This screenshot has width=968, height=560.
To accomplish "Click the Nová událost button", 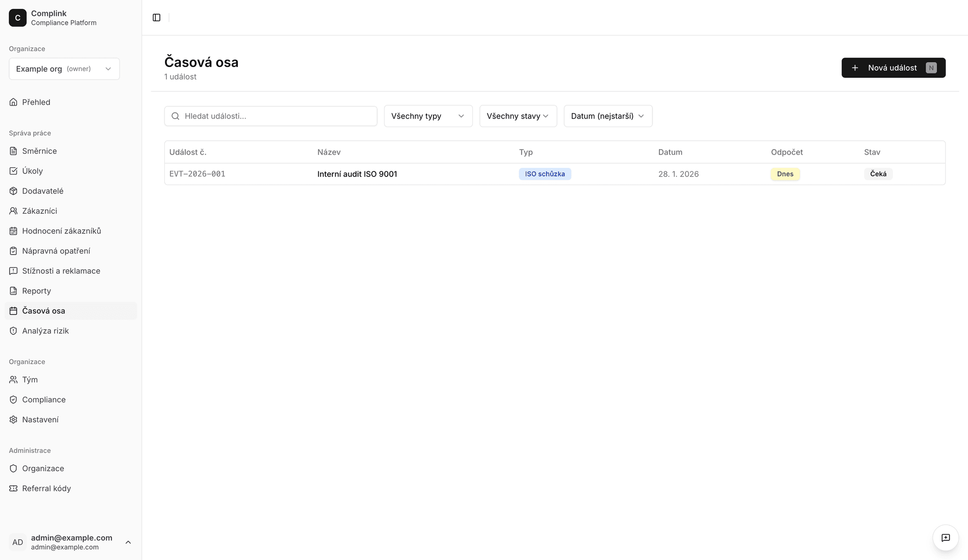I will pos(893,68).
